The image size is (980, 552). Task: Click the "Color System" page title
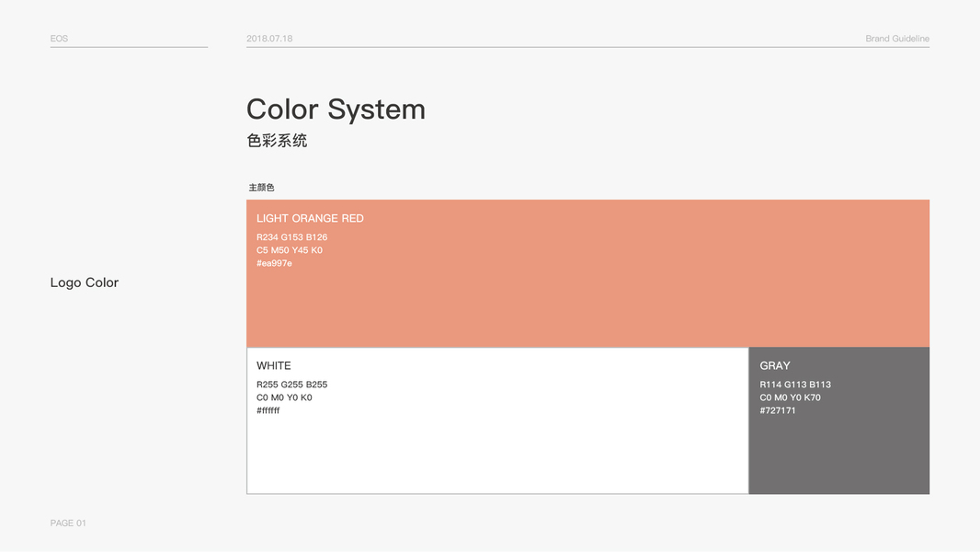(336, 109)
